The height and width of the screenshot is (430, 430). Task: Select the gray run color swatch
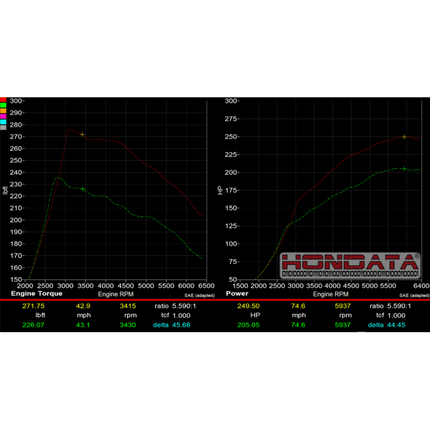(3, 127)
